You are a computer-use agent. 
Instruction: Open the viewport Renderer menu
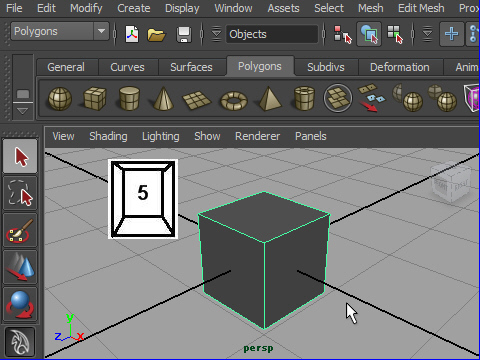[257, 136]
